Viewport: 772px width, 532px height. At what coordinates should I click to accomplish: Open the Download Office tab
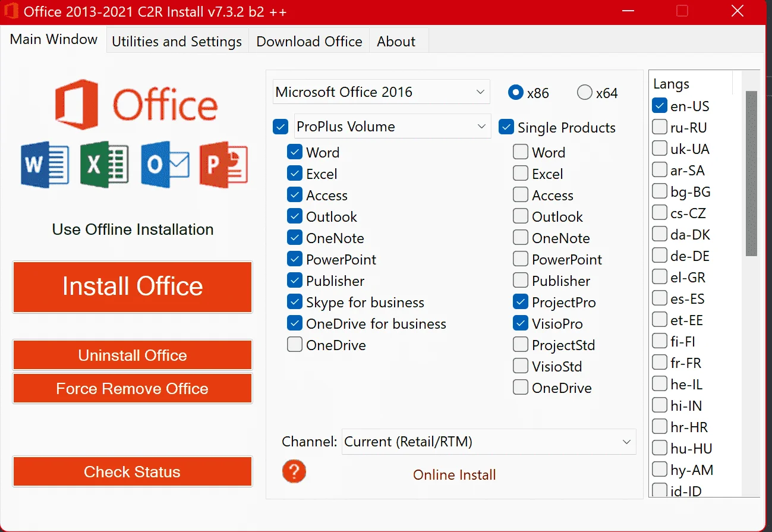309,42
